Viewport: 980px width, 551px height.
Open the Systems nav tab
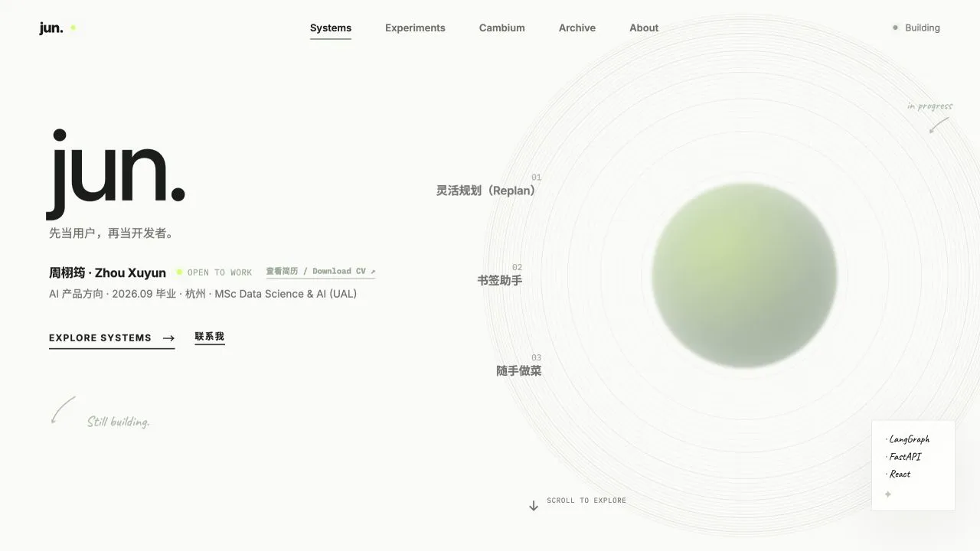tap(331, 28)
